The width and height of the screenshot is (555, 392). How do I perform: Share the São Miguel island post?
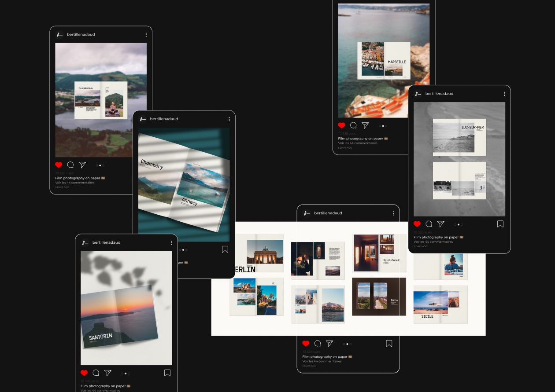82,165
